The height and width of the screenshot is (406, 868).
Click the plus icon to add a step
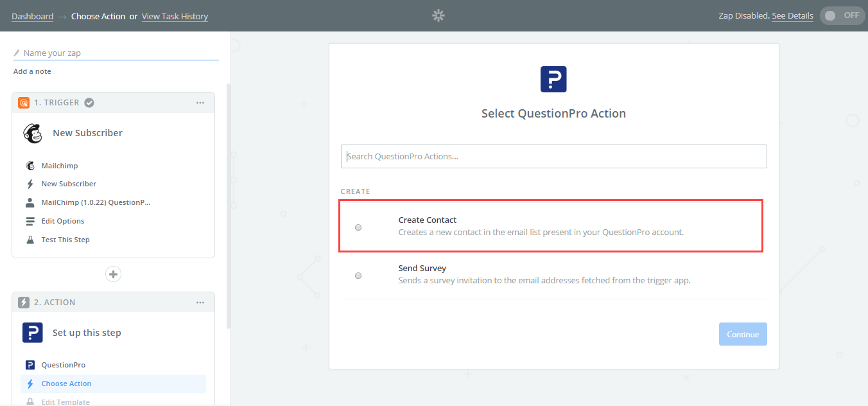coord(113,274)
